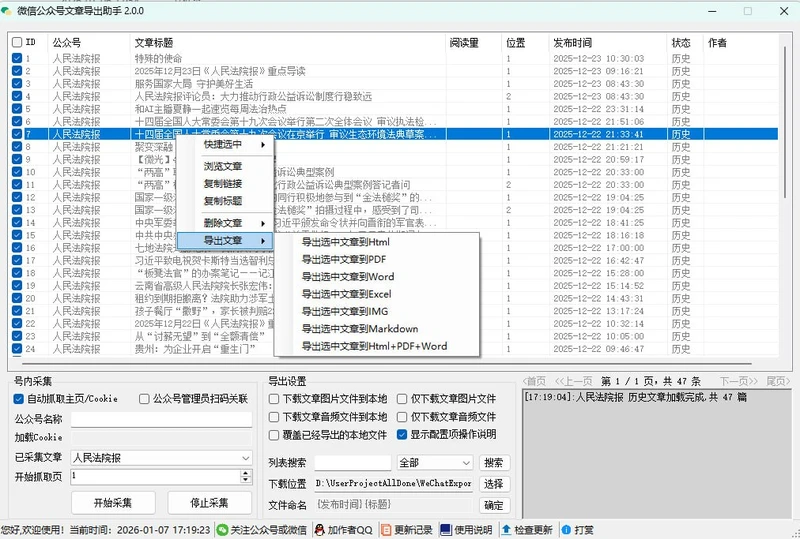Click the log entry 历史文章加载完成
Screen dimensions: 800x539
(x=635, y=397)
